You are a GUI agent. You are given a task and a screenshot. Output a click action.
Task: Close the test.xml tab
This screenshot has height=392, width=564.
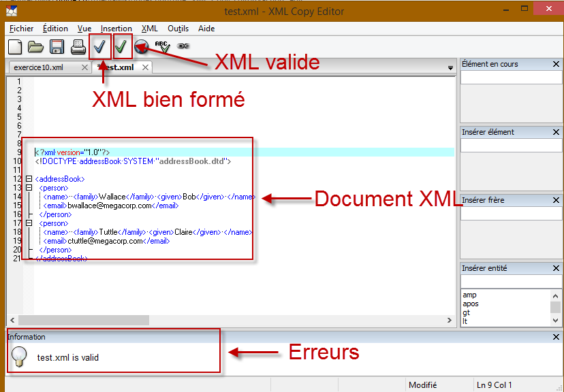145,67
